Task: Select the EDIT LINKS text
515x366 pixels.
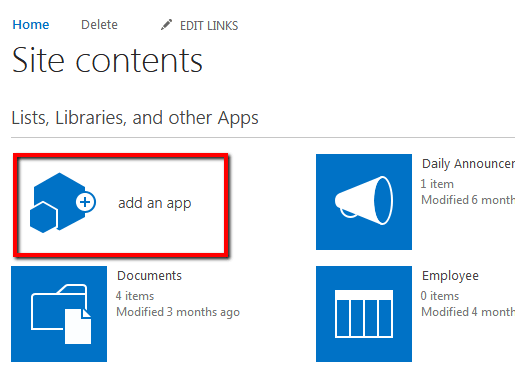Action: 209,26
